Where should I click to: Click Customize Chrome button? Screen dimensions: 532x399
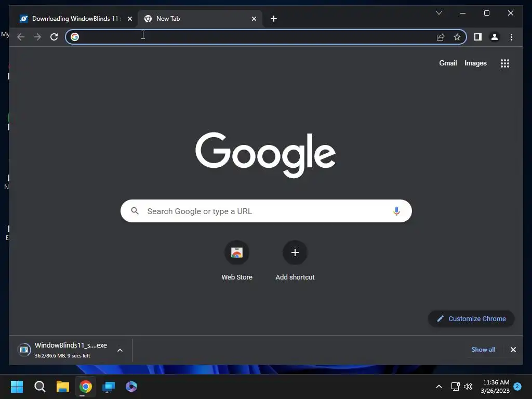tap(471, 318)
